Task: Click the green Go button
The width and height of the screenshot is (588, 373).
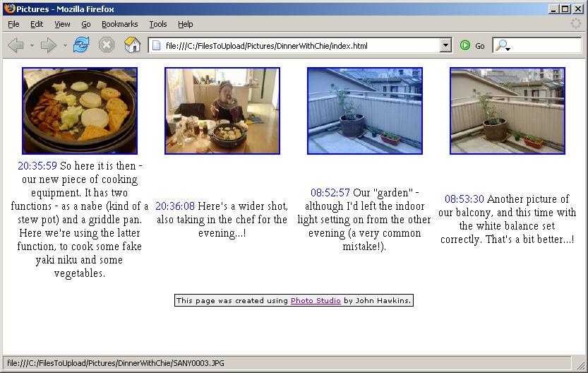Action: point(472,46)
